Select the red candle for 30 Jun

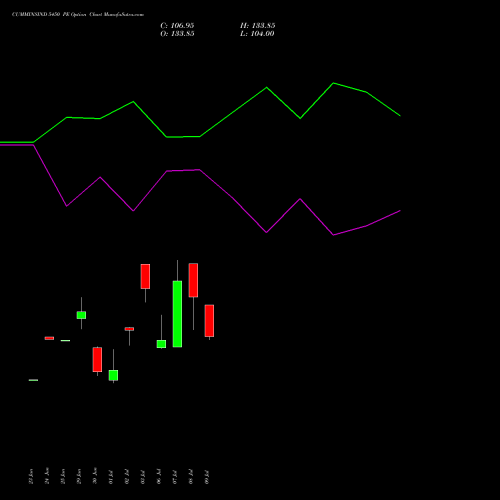click(x=97, y=359)
